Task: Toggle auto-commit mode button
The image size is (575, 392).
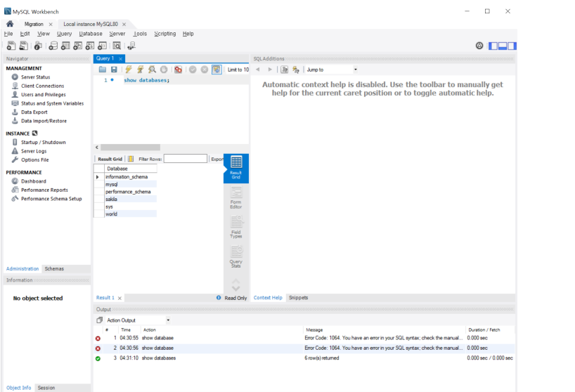Action: [217, 70]
